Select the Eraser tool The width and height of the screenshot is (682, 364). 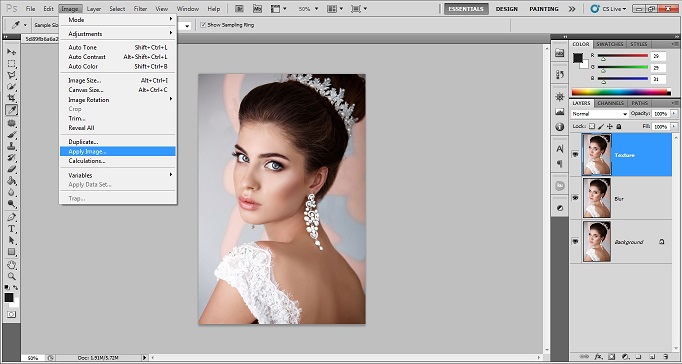pos(11,170)
